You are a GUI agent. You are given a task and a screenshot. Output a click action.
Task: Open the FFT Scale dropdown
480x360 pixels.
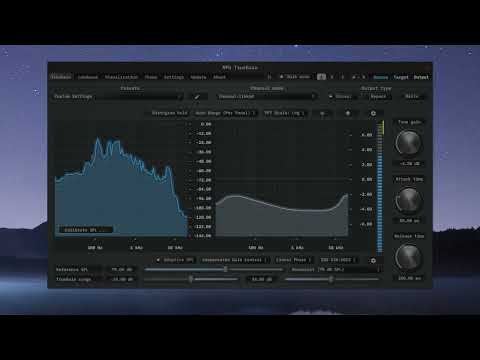pos(284,113)
